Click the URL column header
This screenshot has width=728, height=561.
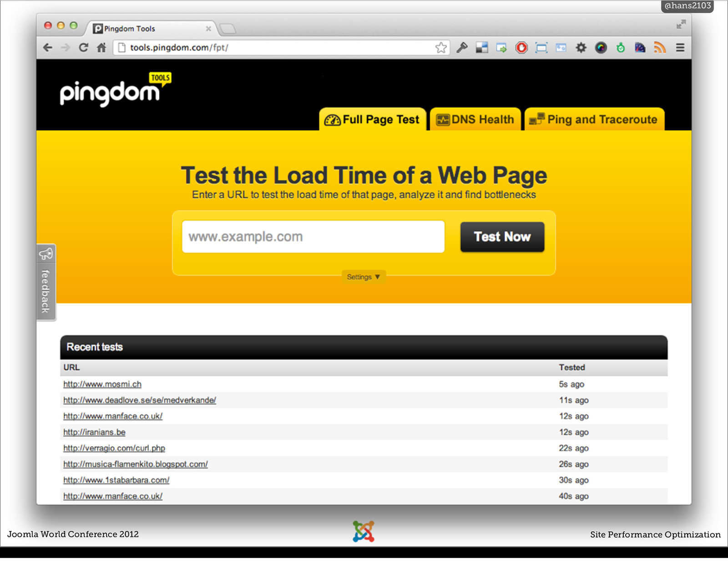point(71,367)
